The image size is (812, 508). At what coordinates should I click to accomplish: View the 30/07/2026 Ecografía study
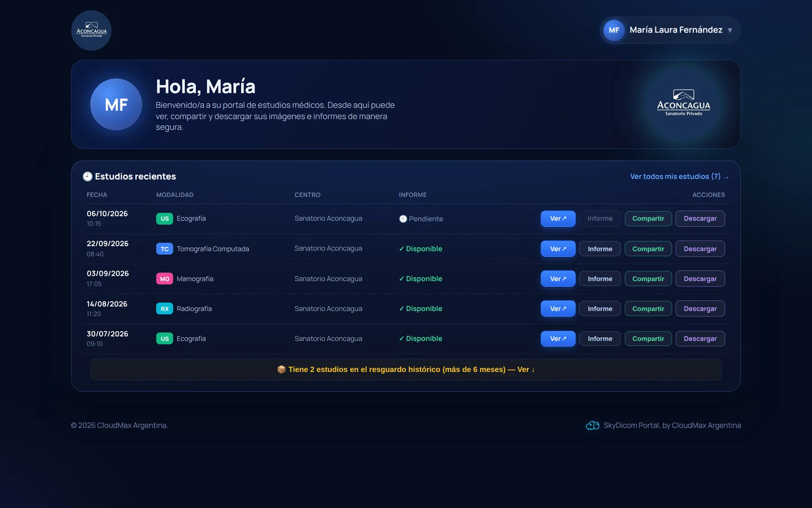pyautogui.click(x=558, y=339)
